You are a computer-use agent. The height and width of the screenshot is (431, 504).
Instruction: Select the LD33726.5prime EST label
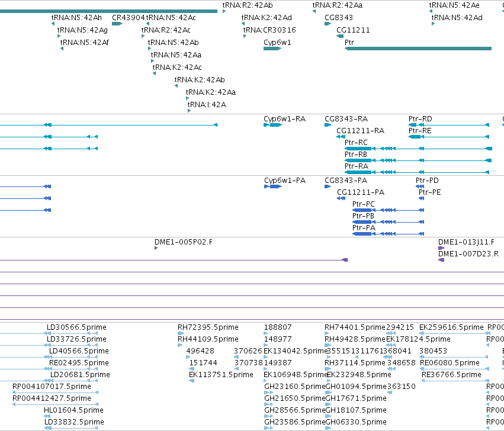pyautogui.click(x=76, y=339)
